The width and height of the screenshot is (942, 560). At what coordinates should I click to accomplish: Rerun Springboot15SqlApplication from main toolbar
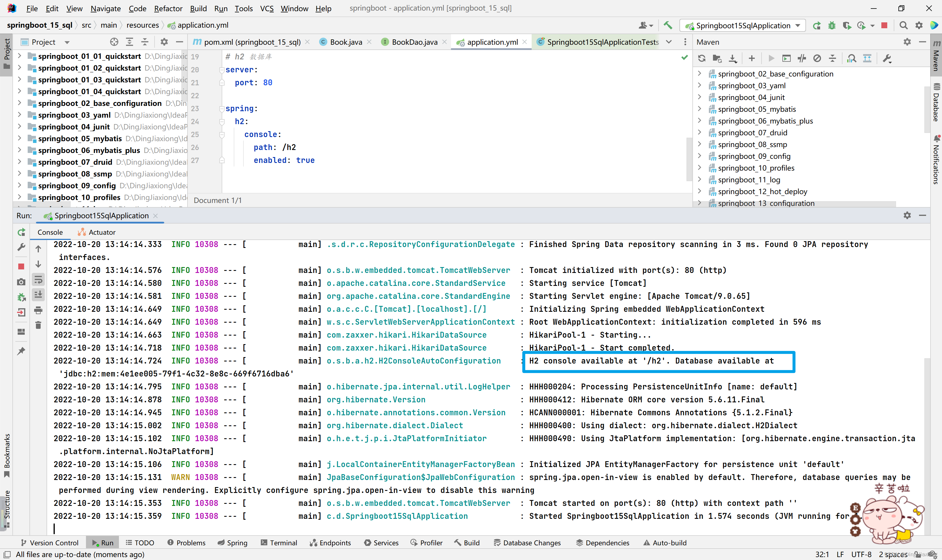817,25
